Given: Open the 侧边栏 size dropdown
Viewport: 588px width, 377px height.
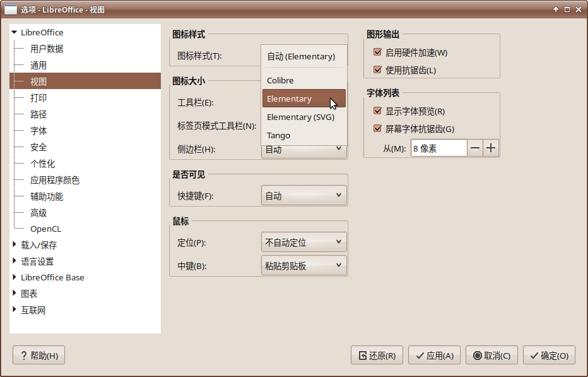Looking at the screenshot, I should click(303, 151).
